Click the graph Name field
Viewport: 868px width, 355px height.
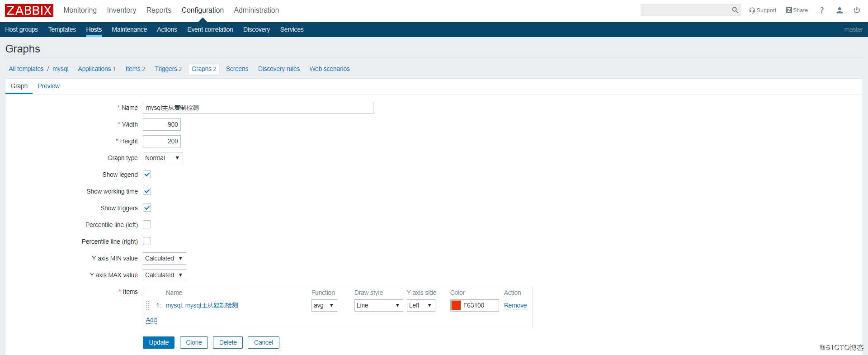click(x=258, y=108)
